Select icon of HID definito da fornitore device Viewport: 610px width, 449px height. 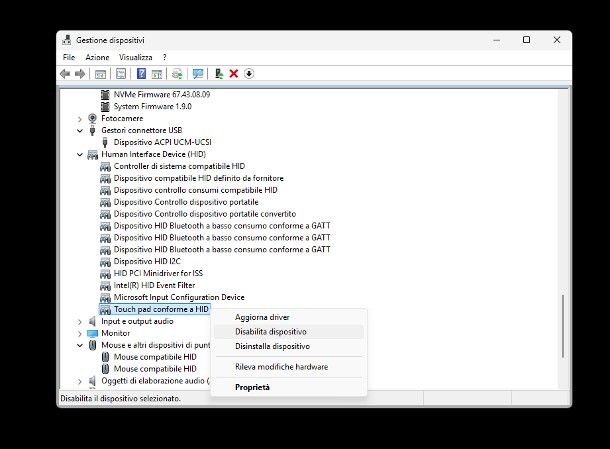105,179
